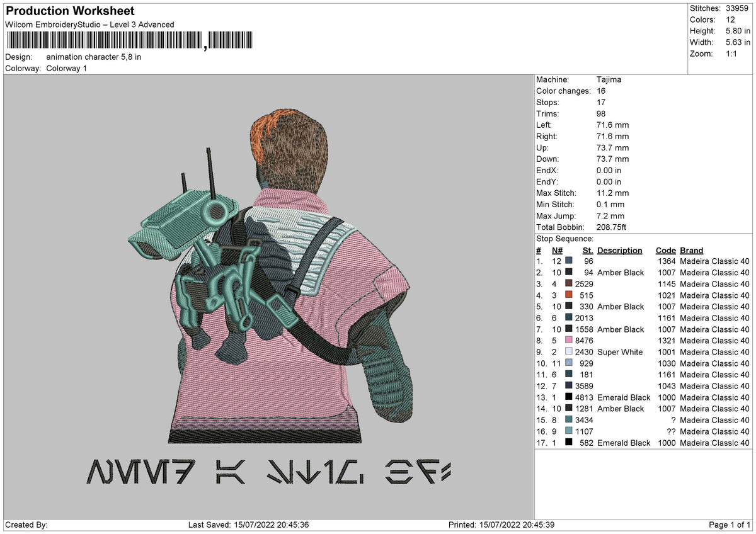Click the Trims value 98
The height and width of the screenshot is (534, 756).
602,113
